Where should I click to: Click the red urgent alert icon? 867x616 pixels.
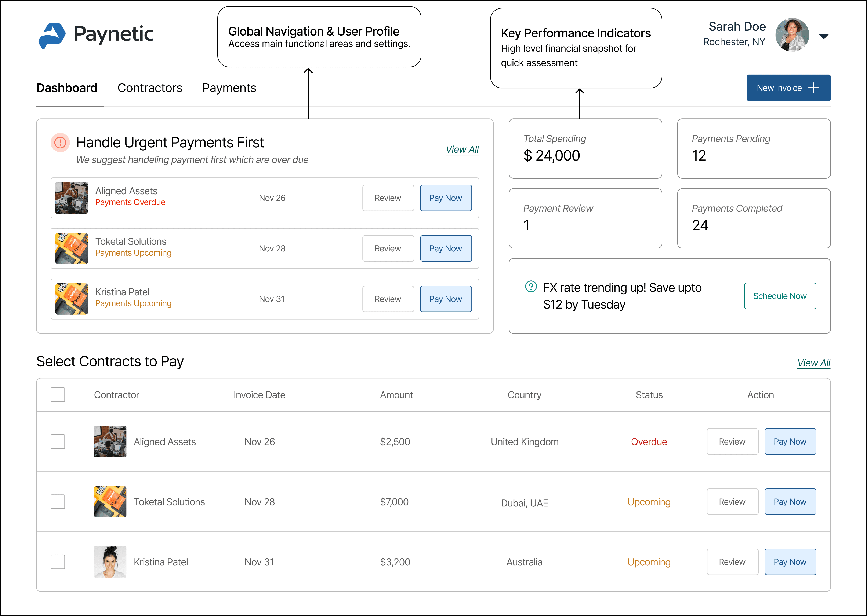click(60, 143)
